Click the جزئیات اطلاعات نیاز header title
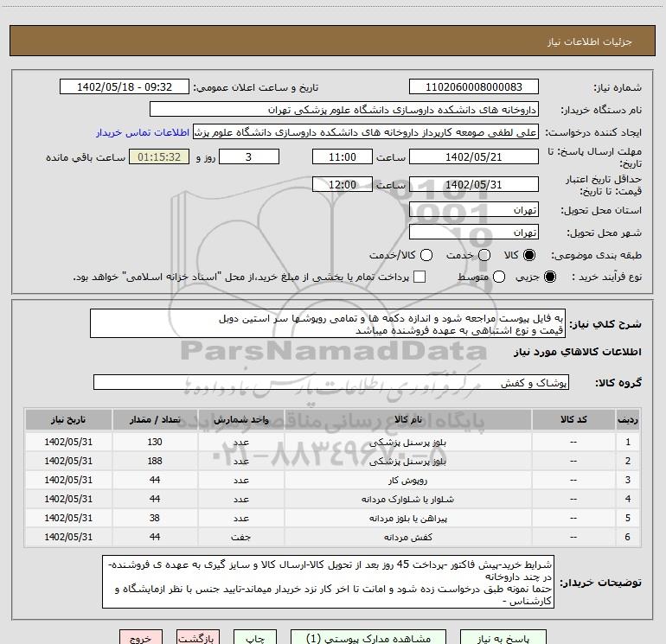666x644 pixels. pos(590,41)
